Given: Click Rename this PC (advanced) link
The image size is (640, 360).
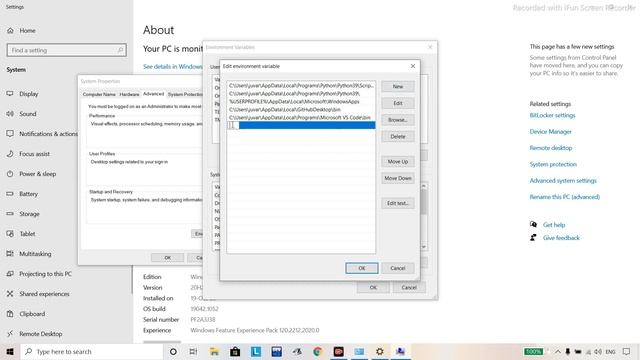Looking at the screenshot, I should [x=564, y=197].
